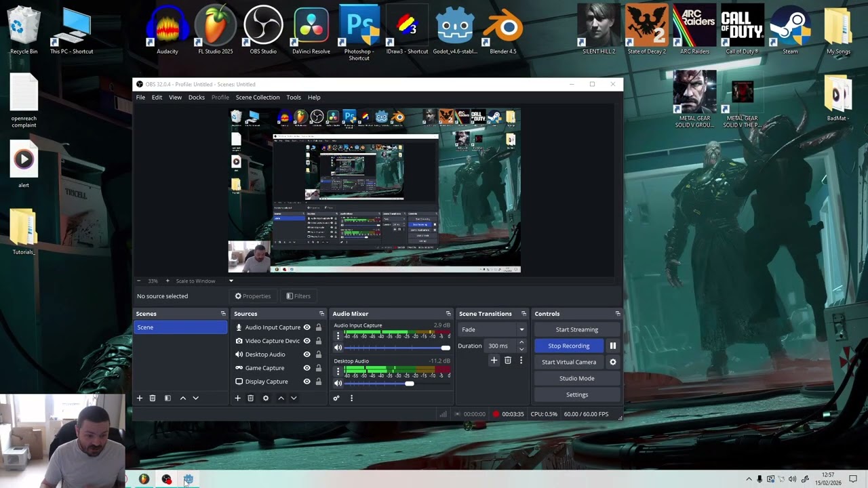
Task: Open options menu for Desktop Audio channel
Action: (x=338, y=371)
